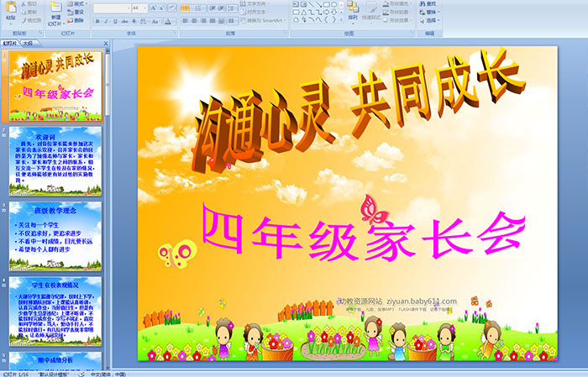Click the Grow Font icon
The height and width of the screenshot is (377, 588).
click(154, 8)
